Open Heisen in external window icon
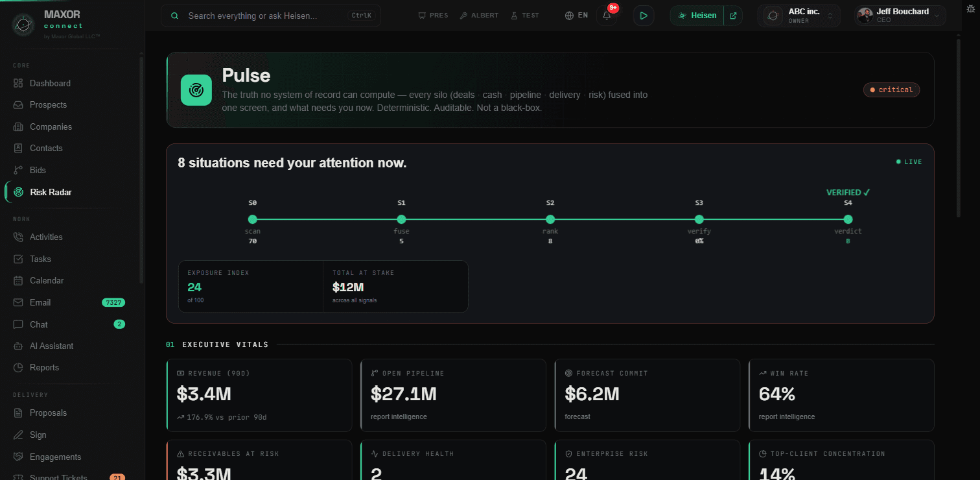 [733, 16]
